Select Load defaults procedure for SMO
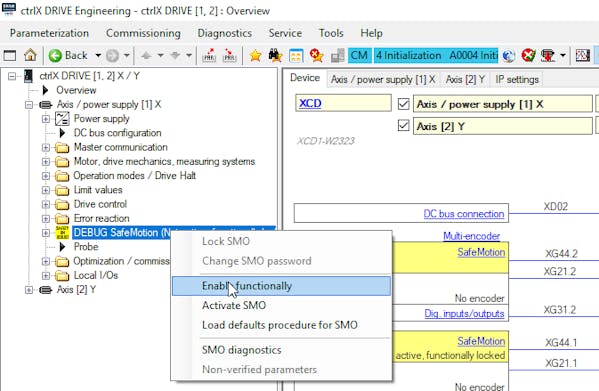This screenshot has width=599, height=391. point(282,325)
